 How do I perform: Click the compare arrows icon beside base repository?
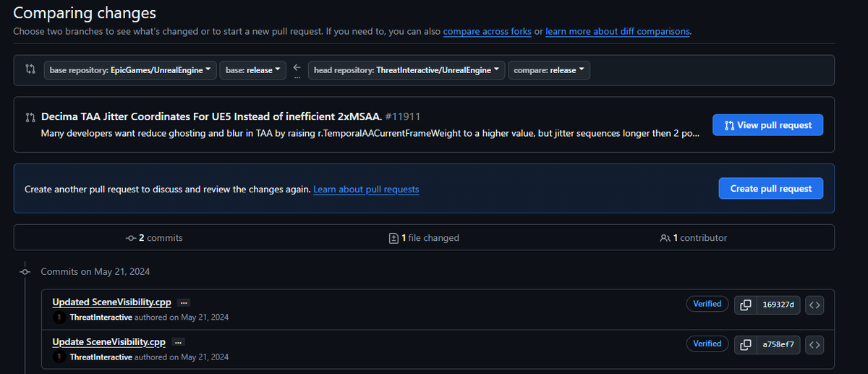click(x=30, y=70)
